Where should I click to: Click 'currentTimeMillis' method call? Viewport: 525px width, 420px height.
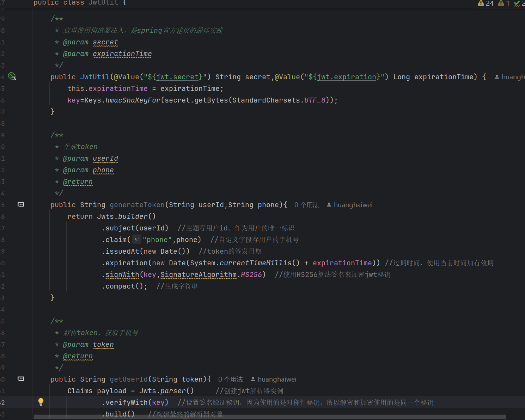click(256, 263)
